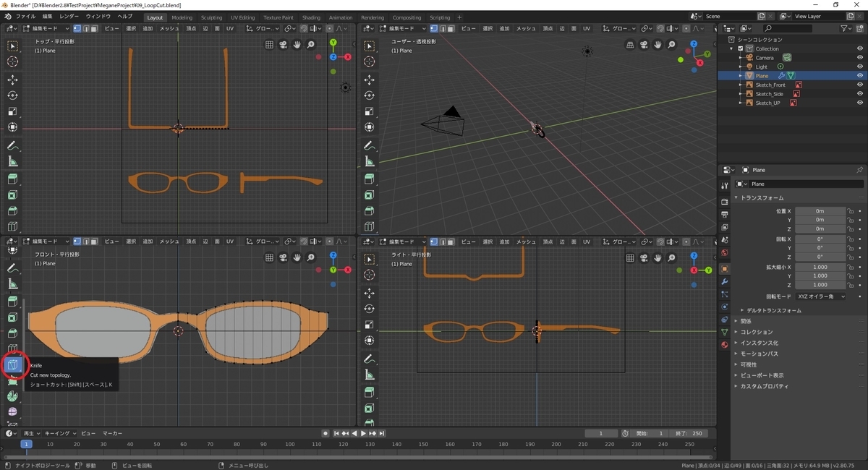
Task: Open the 編集モード dropdown in the top view header
Action: coord(46,28)
